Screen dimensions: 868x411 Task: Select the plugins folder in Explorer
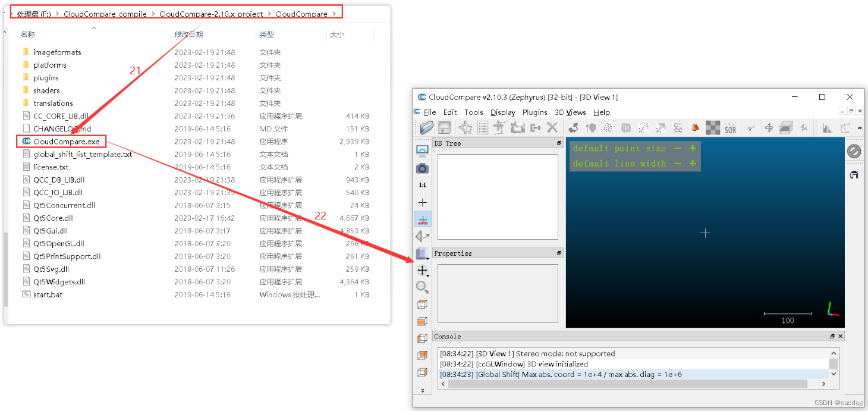pos(46,78)
